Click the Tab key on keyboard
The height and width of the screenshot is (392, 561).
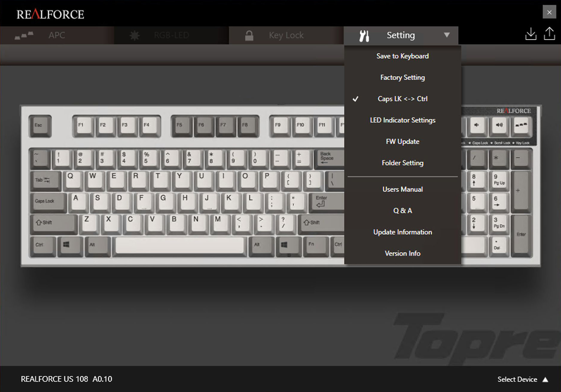click(x=46, y=181)
